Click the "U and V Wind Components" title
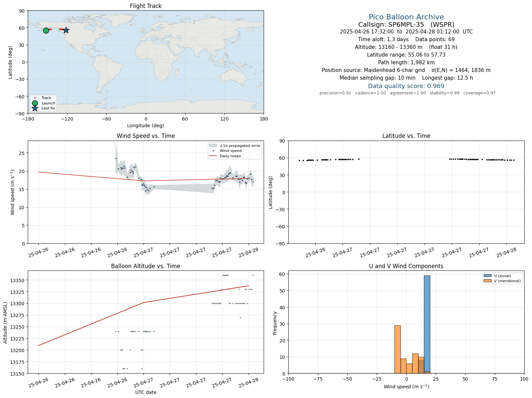The height and width of the screenshot is (398, 532). click(x=406, y=266)
